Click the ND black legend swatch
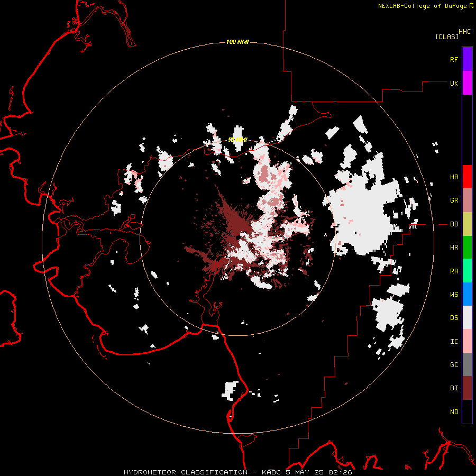476x476 pixels. tap(467, 411)
